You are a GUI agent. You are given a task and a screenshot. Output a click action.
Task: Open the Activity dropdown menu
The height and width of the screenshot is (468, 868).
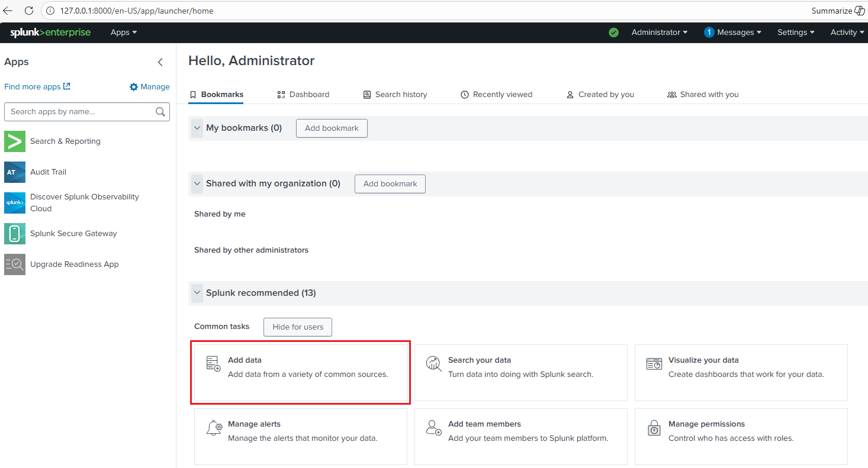click(847, 33)
